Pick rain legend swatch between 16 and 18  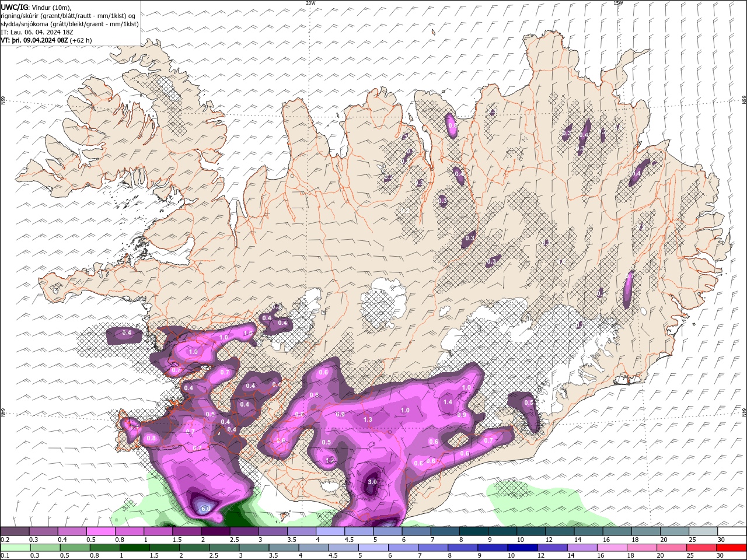(x=612, y=548)
